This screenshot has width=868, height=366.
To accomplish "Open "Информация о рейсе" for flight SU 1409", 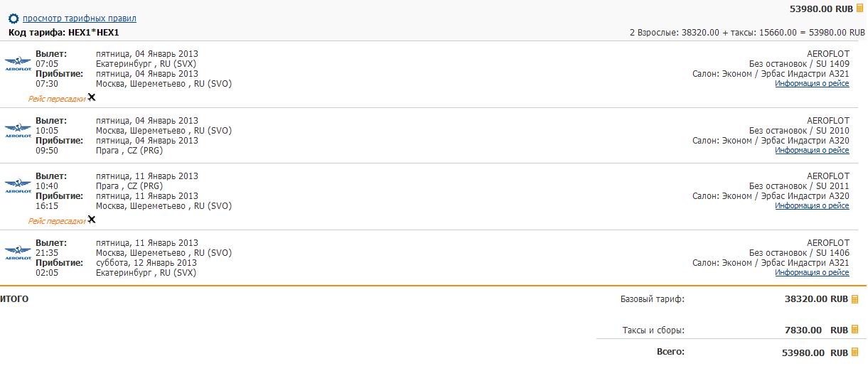I will 812,84.
